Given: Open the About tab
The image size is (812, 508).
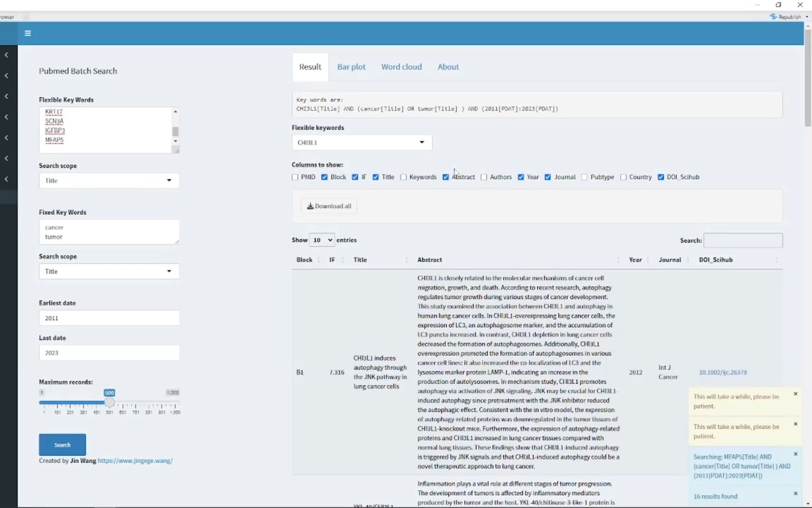Looking at the screenshot, I should click(x=448, y=67).
